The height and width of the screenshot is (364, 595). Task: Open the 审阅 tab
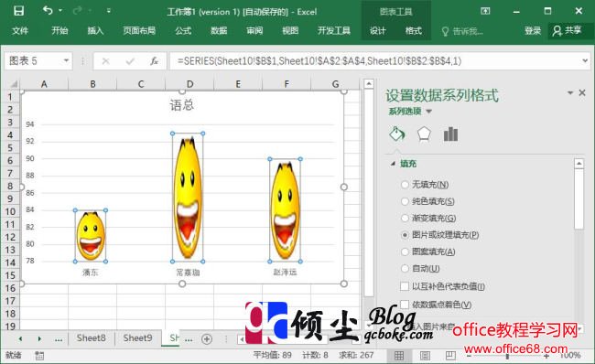[254, 31]
